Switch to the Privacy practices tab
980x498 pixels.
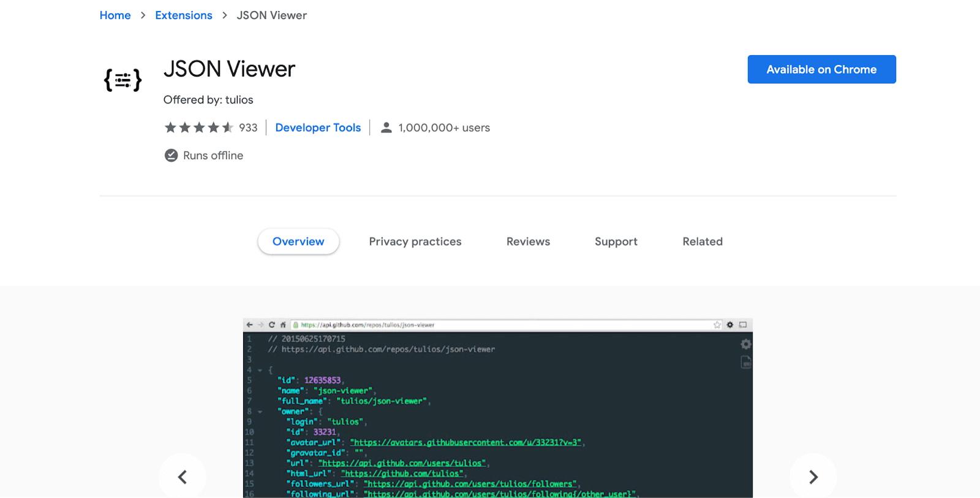click(x=415, y=241)
